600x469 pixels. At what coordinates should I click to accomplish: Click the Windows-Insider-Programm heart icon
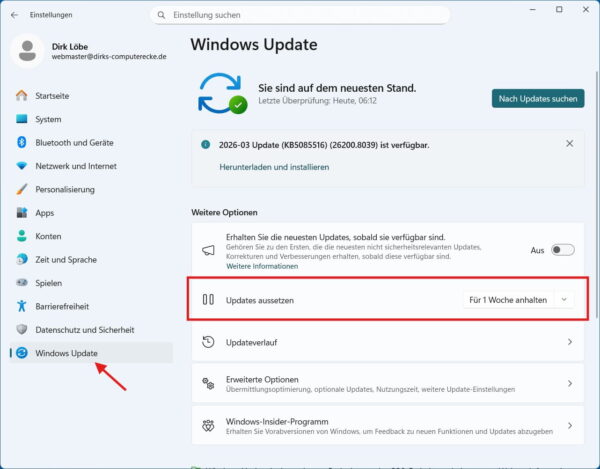coord(208,425)
